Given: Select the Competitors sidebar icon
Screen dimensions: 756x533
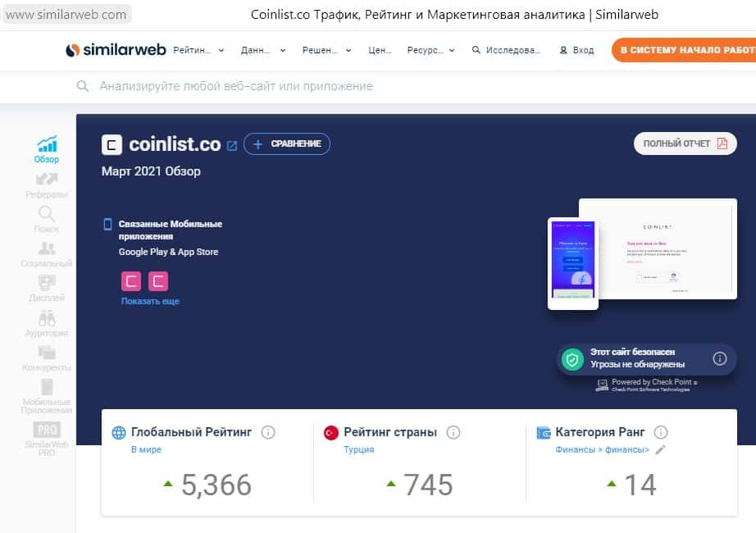Looking at the screenshot, I should pos(47,353).
